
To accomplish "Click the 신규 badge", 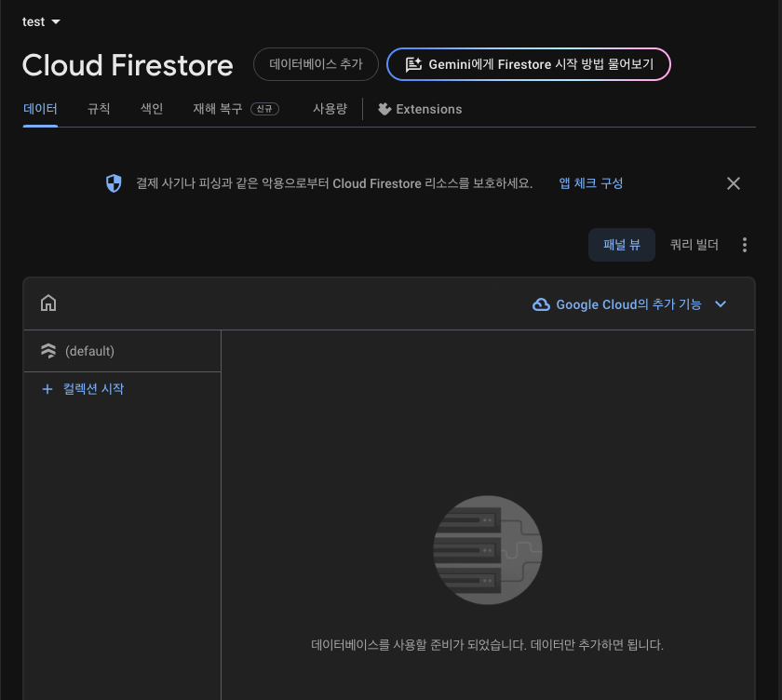I will [x=264, y=109].
